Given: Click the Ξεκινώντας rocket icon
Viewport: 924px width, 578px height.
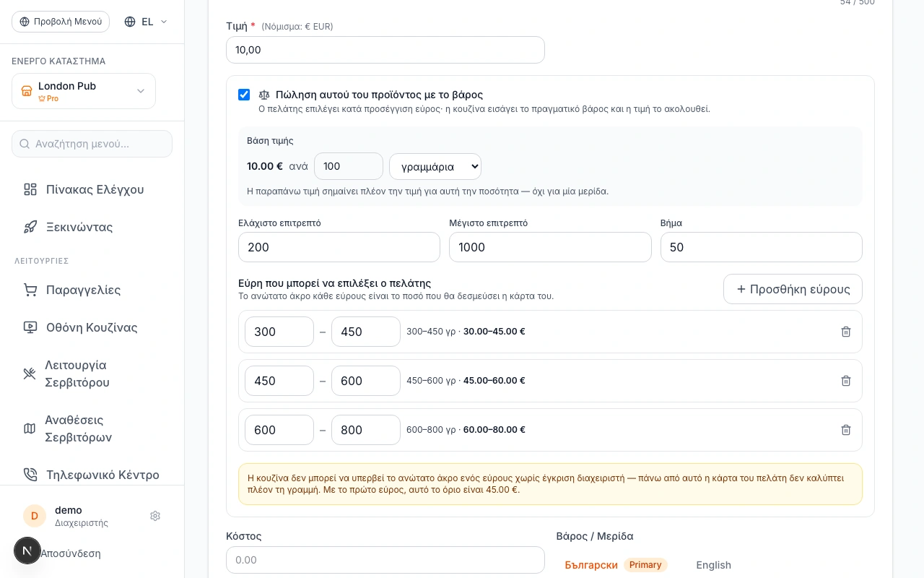Looking at the screenshot, I should tap(30, 227).
